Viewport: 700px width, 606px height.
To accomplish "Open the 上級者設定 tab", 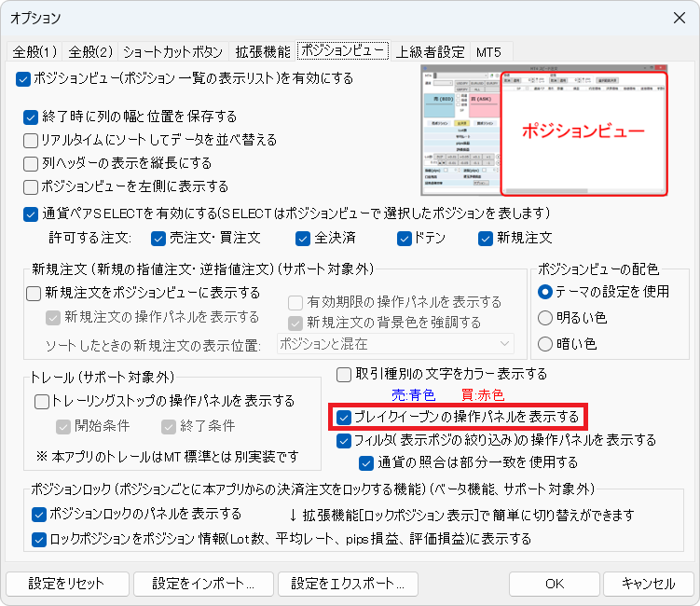I will click(431, 52).
